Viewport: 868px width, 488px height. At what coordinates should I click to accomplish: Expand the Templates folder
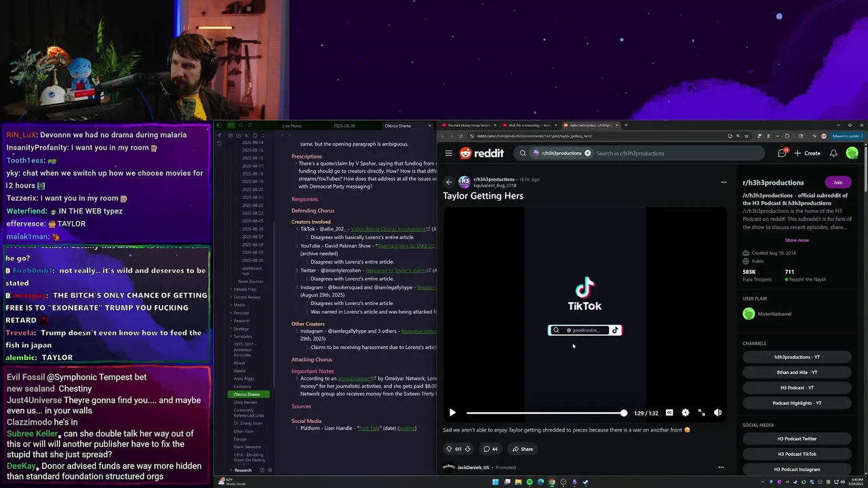(x=242, y=336)
